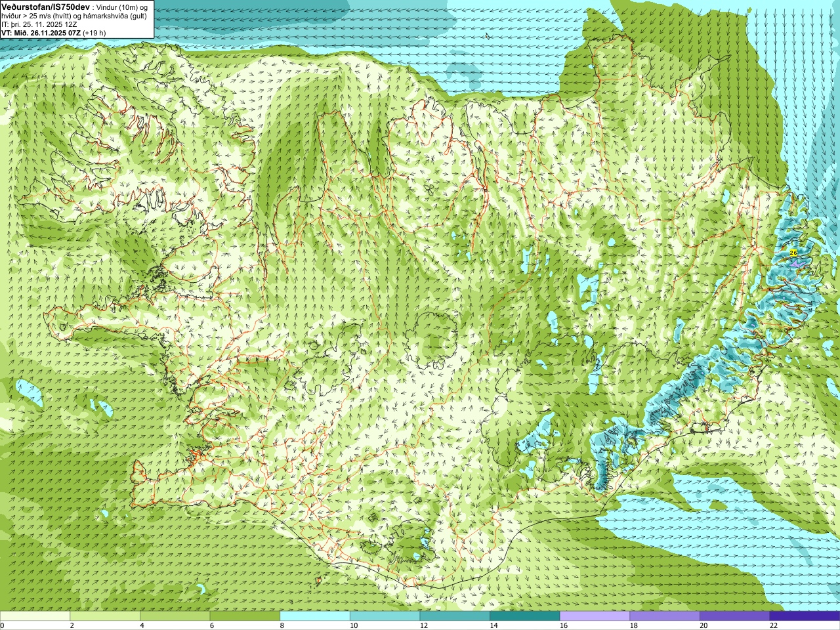This screenshot has width=840, height=630.
Task: Click the colorbar tick label '16'
Action: [563, 625]
